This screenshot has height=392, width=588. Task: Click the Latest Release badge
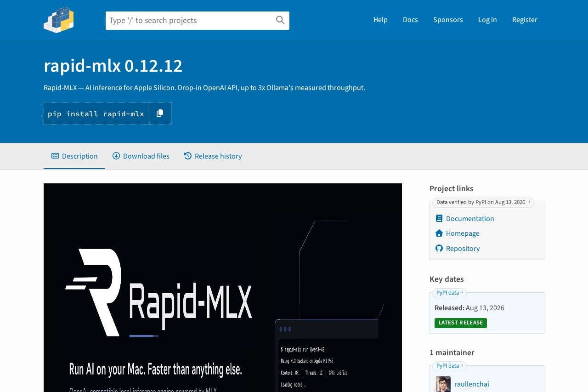pyautogui.click(x=461, y=323)
